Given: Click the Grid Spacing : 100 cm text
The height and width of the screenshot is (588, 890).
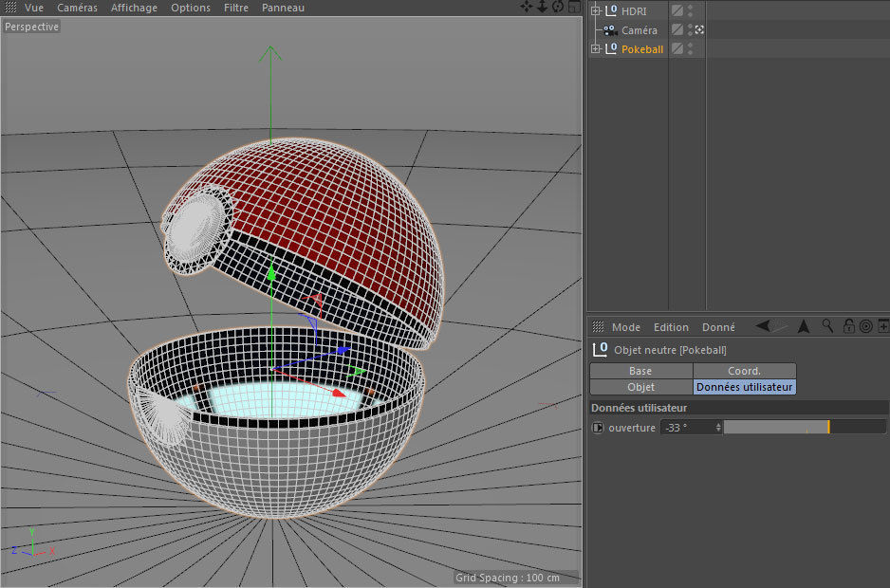Looking at the screenshot, I should (x=508, y=578).
